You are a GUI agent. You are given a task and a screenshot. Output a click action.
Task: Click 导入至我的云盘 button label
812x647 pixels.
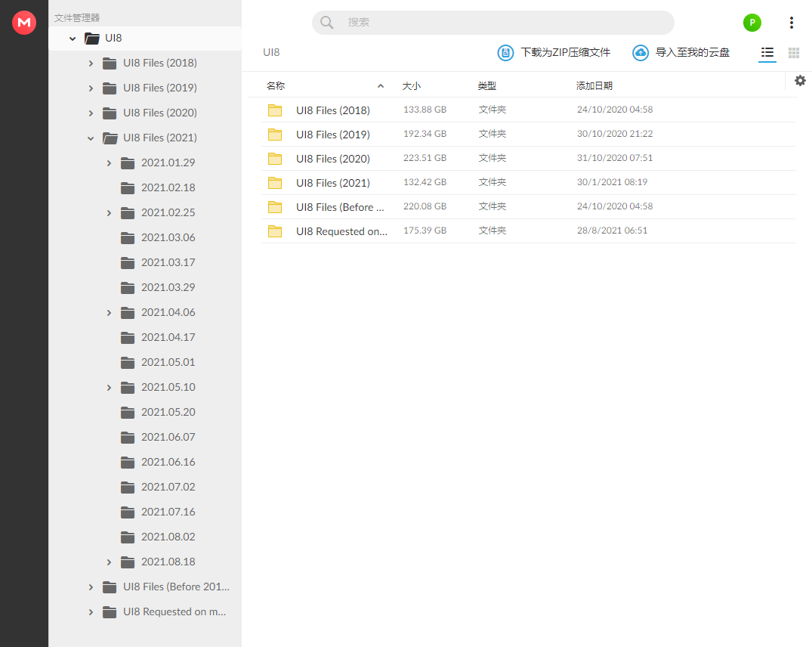693,52
